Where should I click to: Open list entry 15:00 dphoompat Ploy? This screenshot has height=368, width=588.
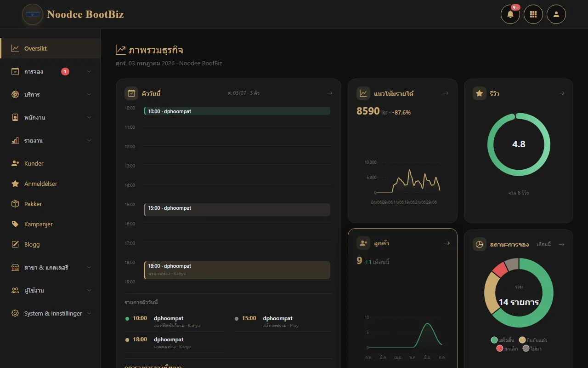click(283, 322)
